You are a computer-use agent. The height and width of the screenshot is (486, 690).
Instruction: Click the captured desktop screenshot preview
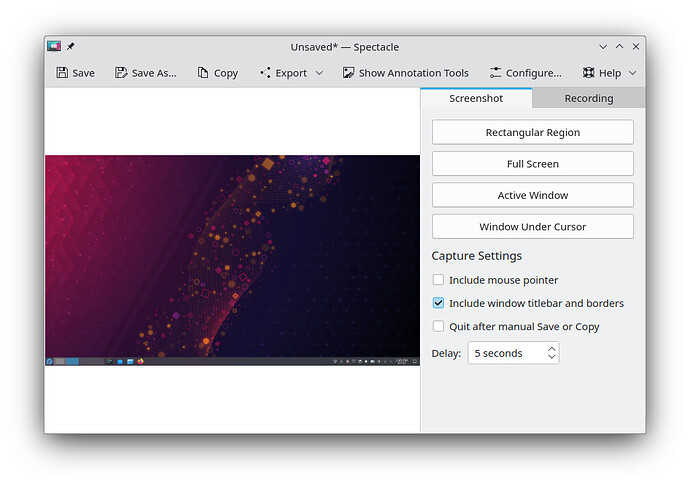tap(232, 260)
